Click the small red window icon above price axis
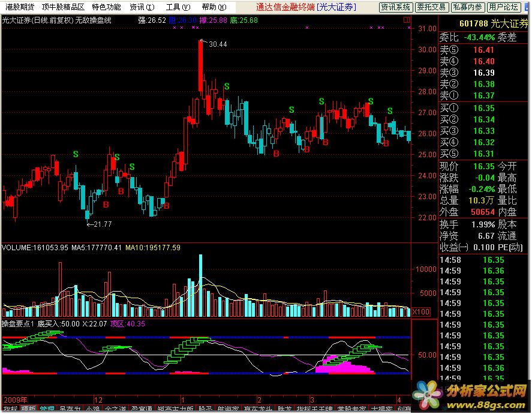Image resolution: width=532 pixels, height=414 pixels. pyautogui.click(x=407, y=20)
